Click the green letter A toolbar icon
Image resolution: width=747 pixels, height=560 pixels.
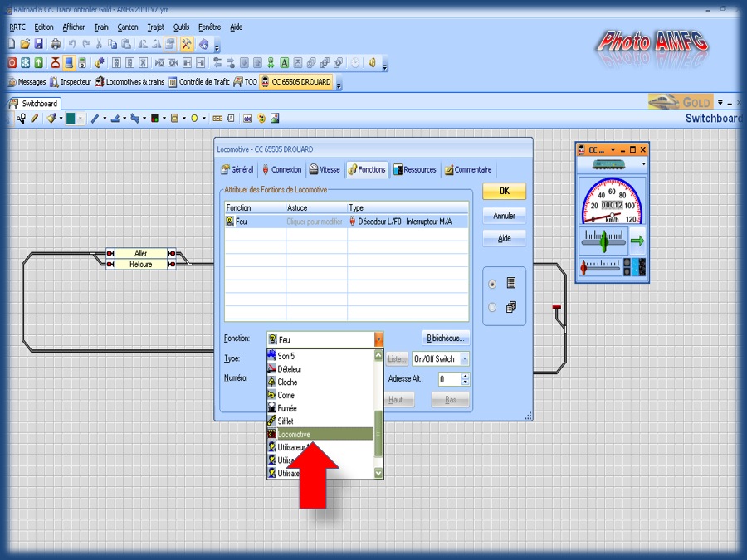pos(285,62)
